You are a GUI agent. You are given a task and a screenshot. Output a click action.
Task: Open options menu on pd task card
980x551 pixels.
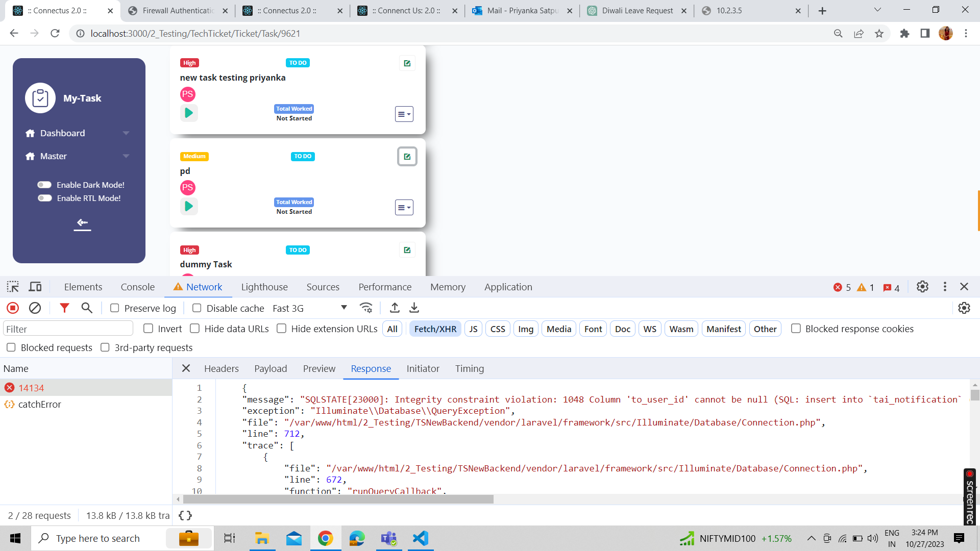click(404, 208)
